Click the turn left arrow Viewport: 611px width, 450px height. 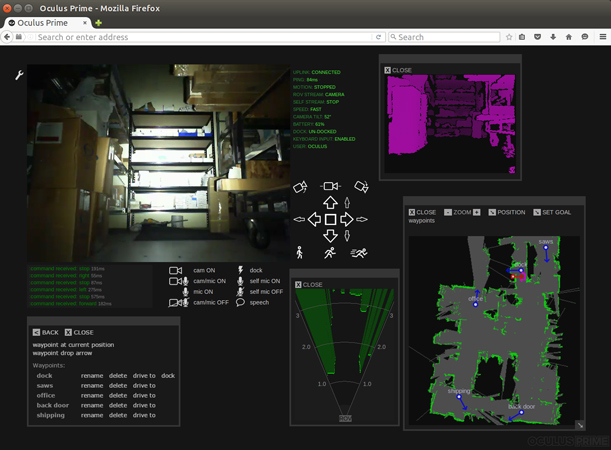pos(314,219)
